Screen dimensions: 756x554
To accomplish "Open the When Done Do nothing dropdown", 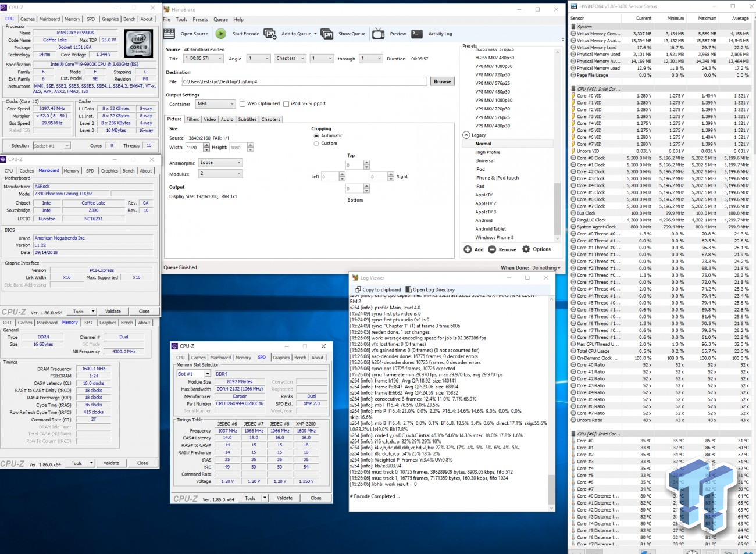I will [546, 268].
